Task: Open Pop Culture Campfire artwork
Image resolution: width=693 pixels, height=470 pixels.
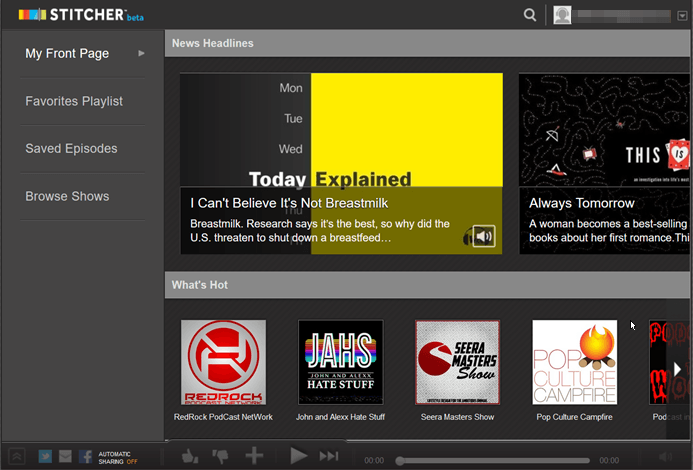Action: [575, 362]
